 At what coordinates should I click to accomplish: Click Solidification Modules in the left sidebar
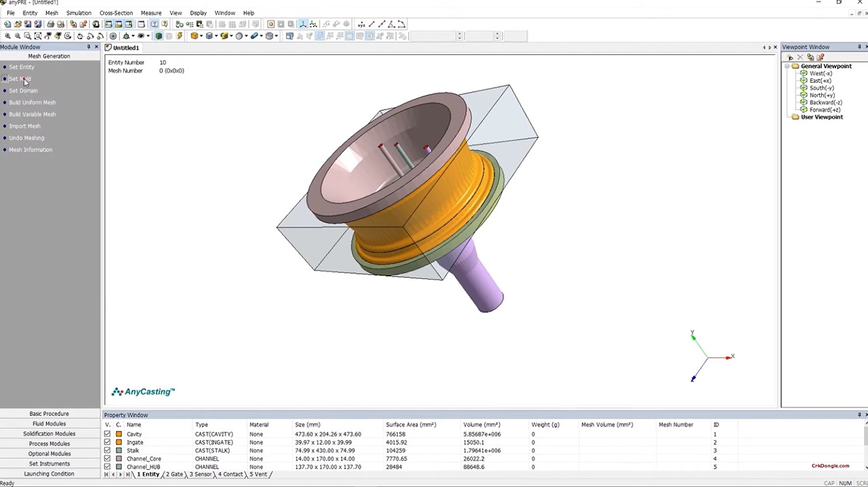coord(50,434)
